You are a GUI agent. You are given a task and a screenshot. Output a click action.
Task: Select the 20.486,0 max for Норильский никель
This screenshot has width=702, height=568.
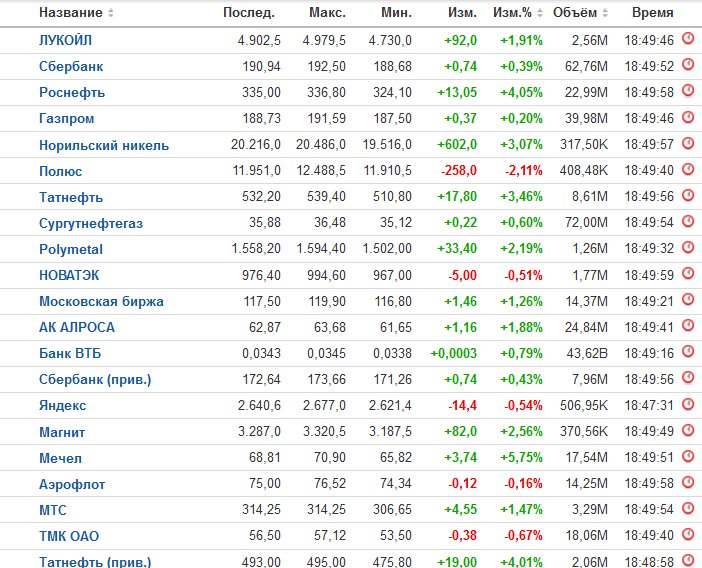(321, 145)
